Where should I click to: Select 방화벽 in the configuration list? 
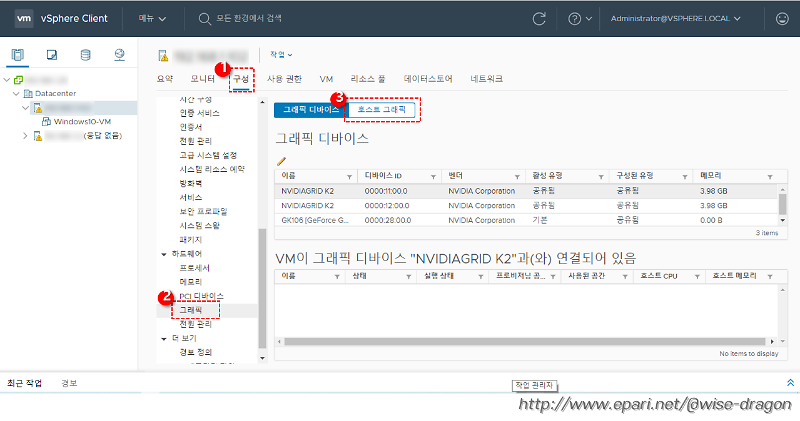(x=190, y=183)
